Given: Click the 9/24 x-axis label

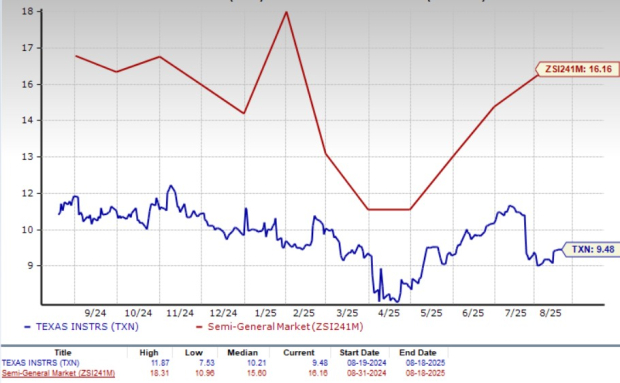Looking at the screenshot, I should coord(95,313).
